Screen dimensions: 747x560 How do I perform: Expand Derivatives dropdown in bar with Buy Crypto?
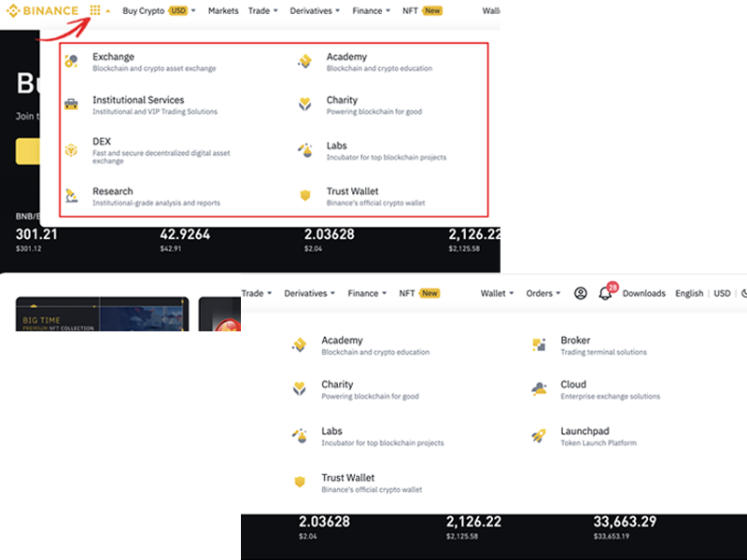click(315, 10)
